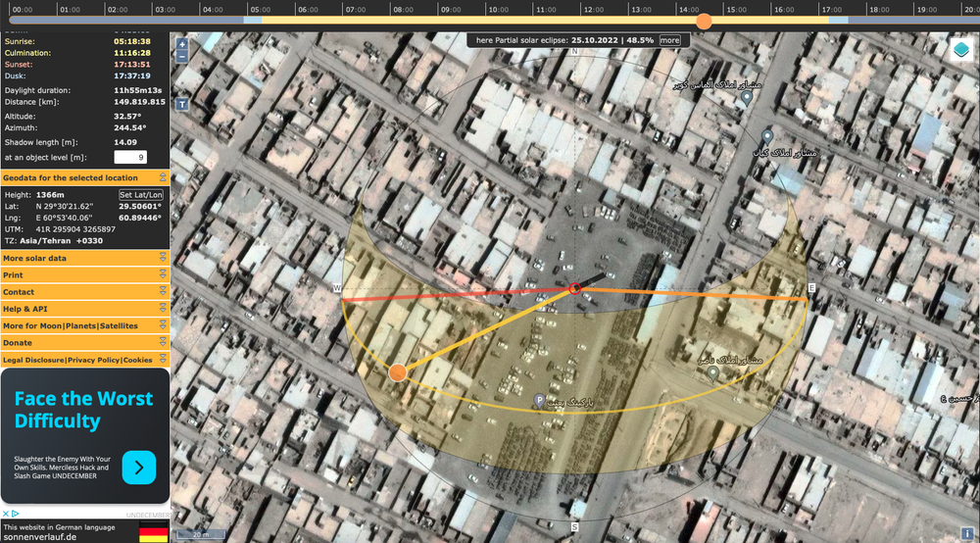This screenshot has height=543, width=980.
Task: Click the object level height input field
Action: (x=130, y=158)
